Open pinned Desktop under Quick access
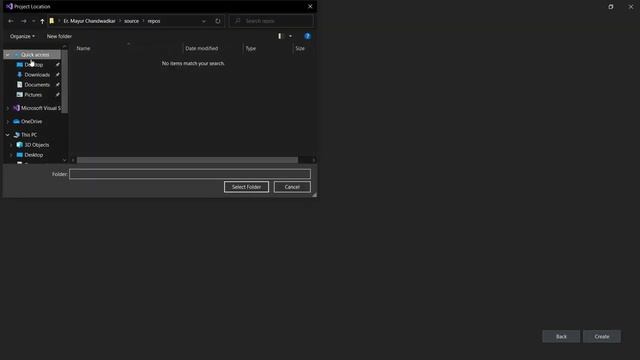 [x=33, y=65]
